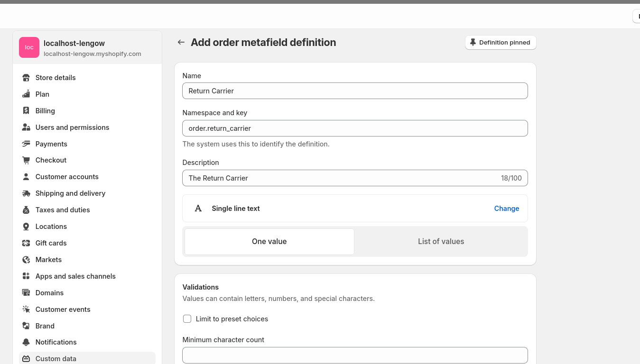This screenshot has width=640, height=364.
Task: Click the Store details shop icon
Action: pos(26,78)
